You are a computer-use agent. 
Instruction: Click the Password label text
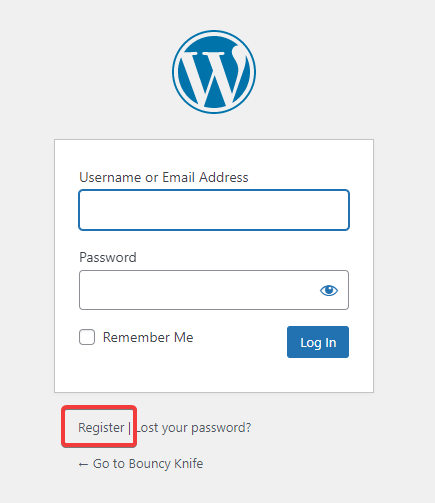click(x=108, y=257)
